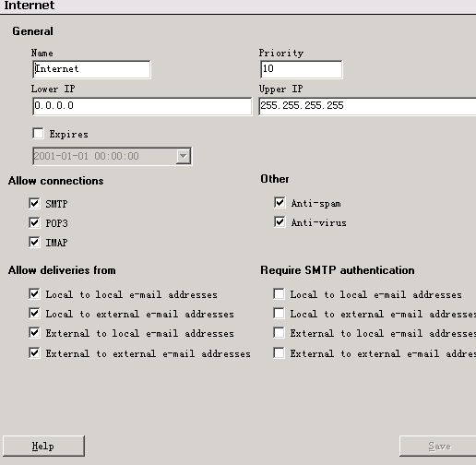Enable the Expires checkbox
Screen dimensions: 476x465
coord(38,134)
